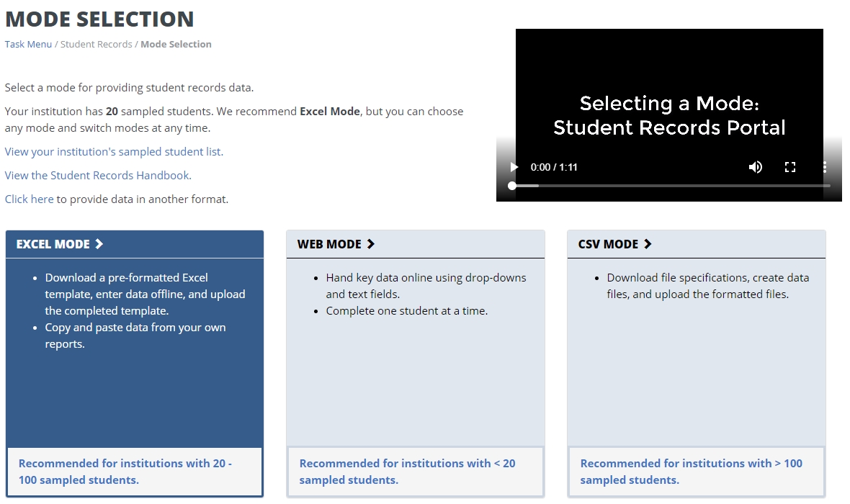The width and height of the screenshot is (850, 504).
Task: Play the Selecting a Mode video
Action: (x=514, y=167)
